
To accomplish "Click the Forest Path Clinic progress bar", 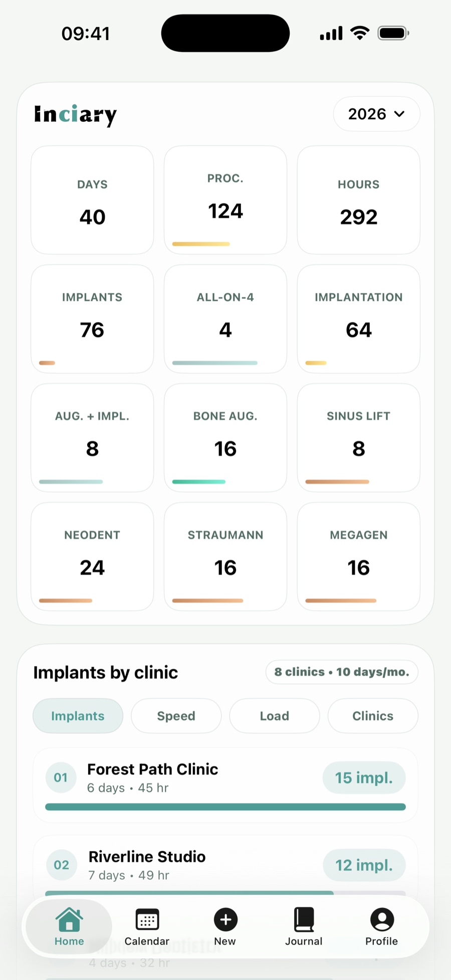I will coord(225,807).
